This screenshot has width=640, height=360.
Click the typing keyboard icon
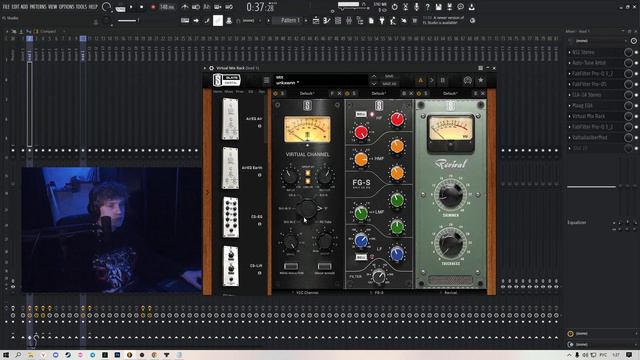185,20
